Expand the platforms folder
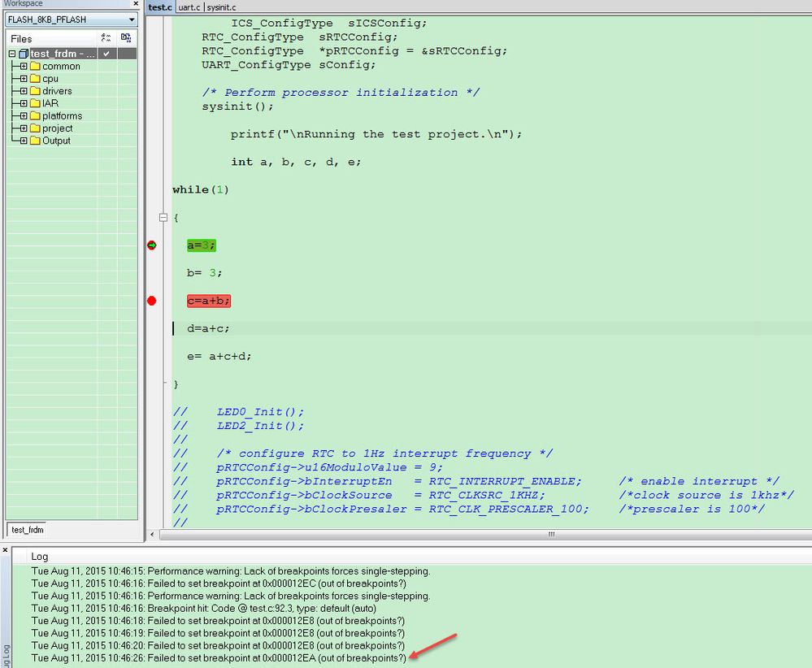Image resolution: width=812 pixels, height=668 pixels. click(x=24, y=116)
